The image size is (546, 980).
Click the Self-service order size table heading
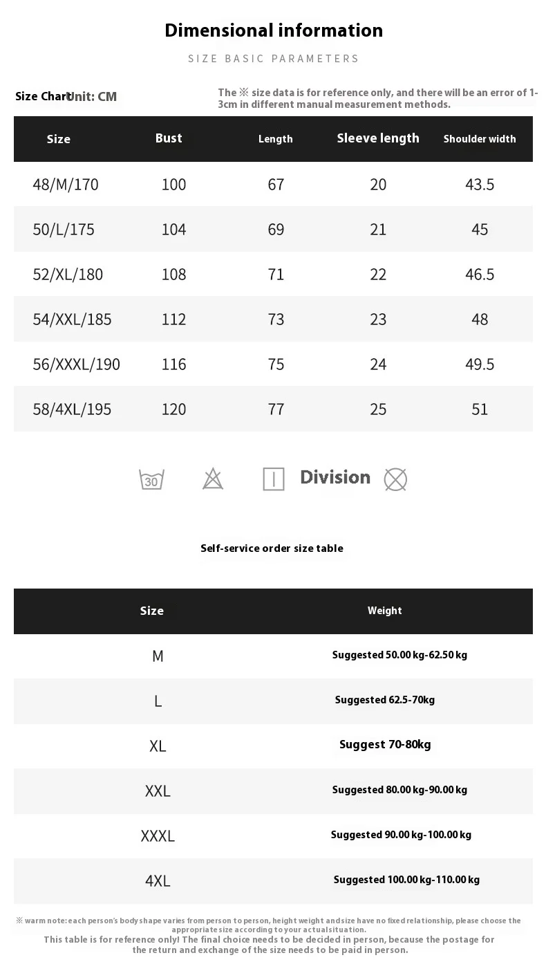272,548
